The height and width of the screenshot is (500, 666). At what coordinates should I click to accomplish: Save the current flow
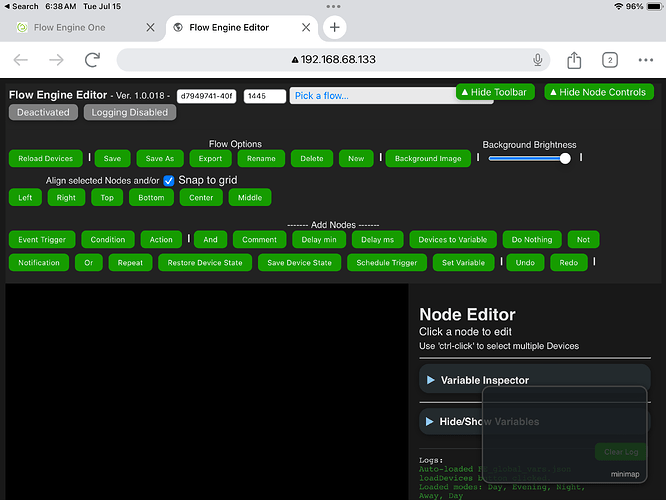(112, 158)
